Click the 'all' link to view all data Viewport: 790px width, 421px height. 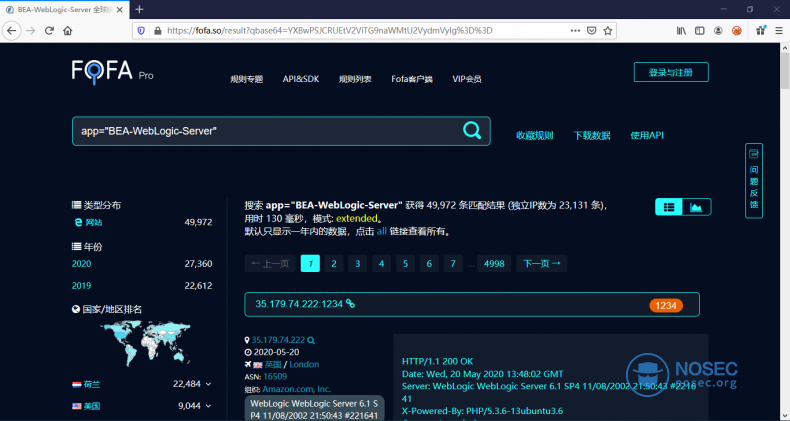point(381,231)
